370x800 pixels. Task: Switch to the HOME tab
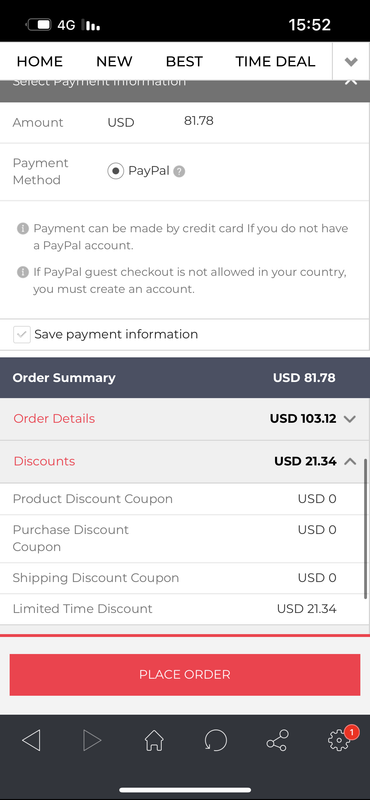tap(40, 62)
